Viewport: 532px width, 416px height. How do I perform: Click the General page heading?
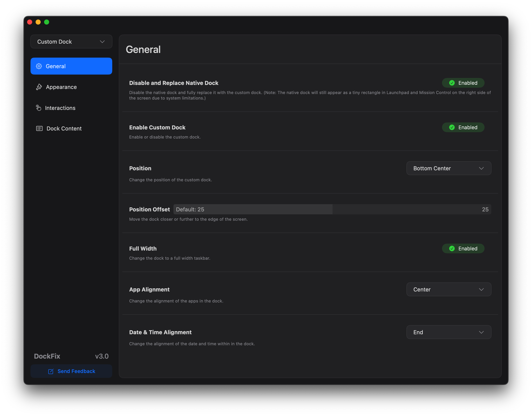coord(143,49)
